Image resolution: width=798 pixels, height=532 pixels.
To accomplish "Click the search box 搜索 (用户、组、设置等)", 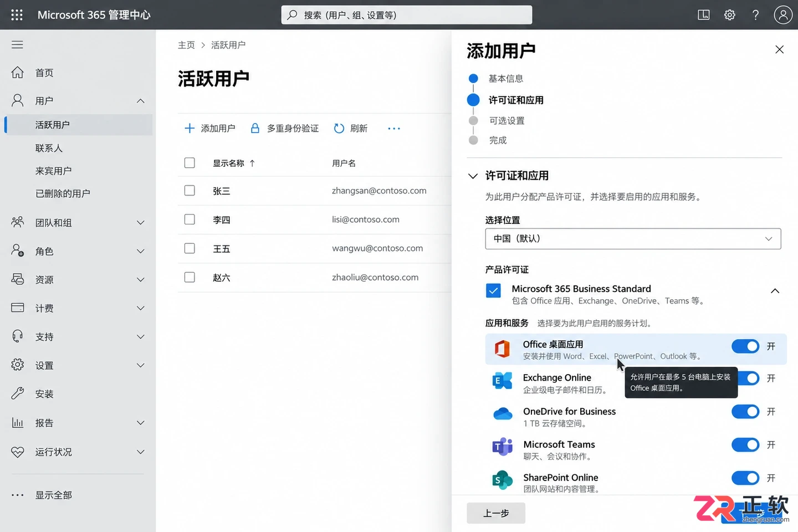I will (407, 15).
